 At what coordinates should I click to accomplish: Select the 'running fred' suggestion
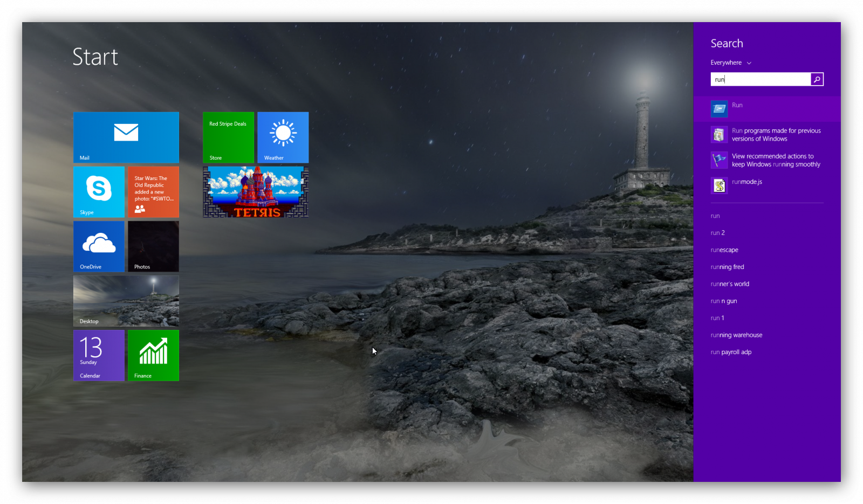tap(727, 267)
